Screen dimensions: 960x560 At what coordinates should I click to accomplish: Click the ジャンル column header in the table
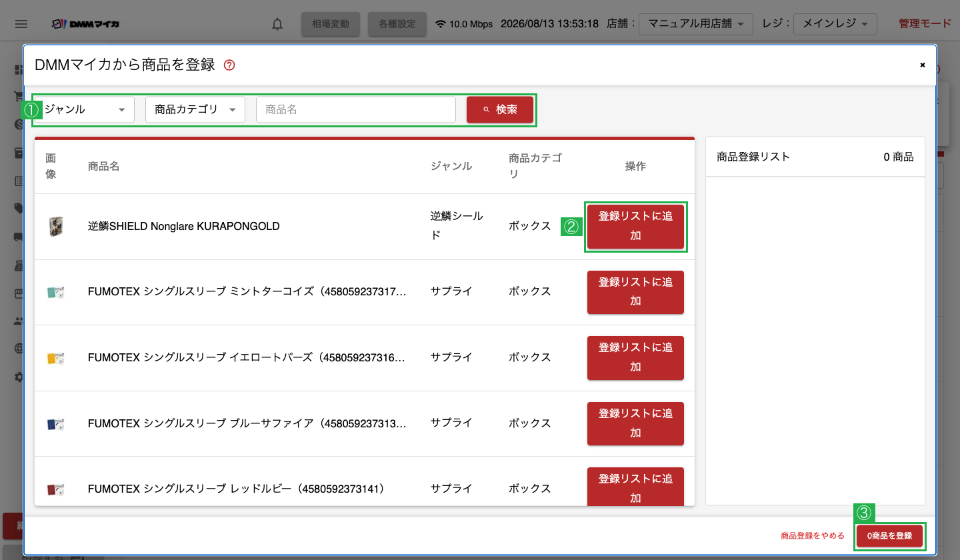click(x=451, y=166)
